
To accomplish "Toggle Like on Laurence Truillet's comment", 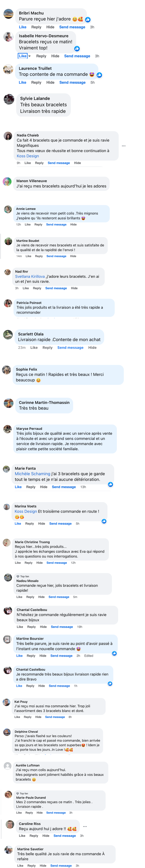I will point(23,82).
